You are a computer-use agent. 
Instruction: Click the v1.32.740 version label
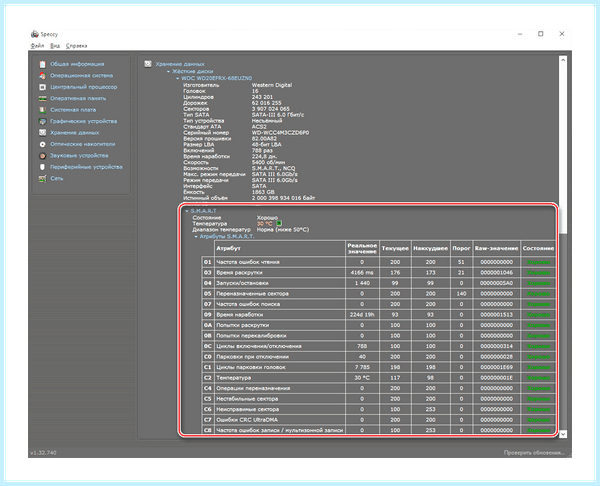[x=43, y=453]
